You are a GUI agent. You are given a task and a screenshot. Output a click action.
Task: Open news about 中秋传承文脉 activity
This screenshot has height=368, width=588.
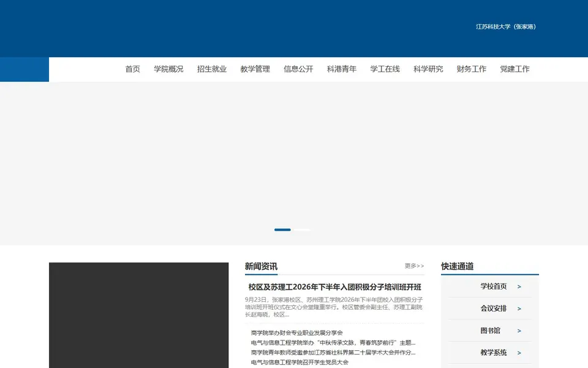(x=333, y=343)
